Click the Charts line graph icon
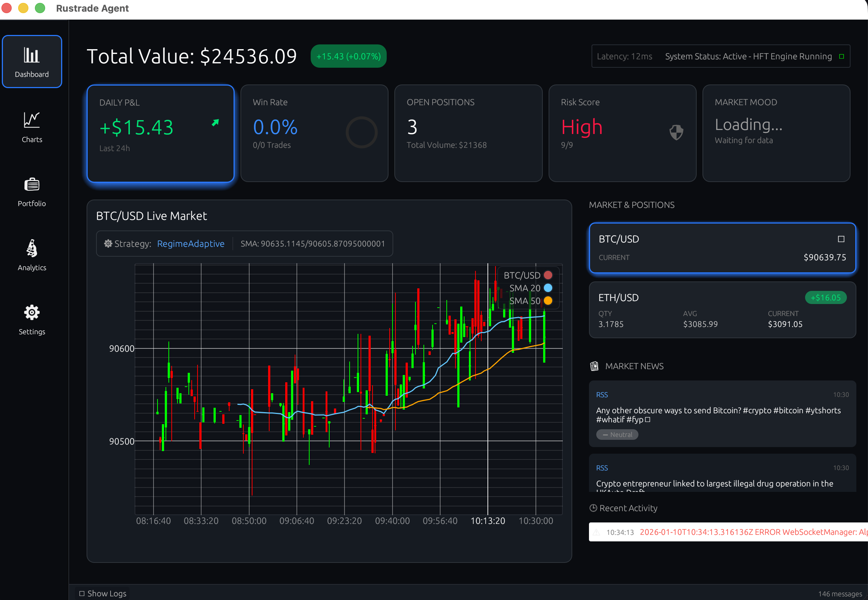This screenshot has width=868, height=600. pos(32,120)
